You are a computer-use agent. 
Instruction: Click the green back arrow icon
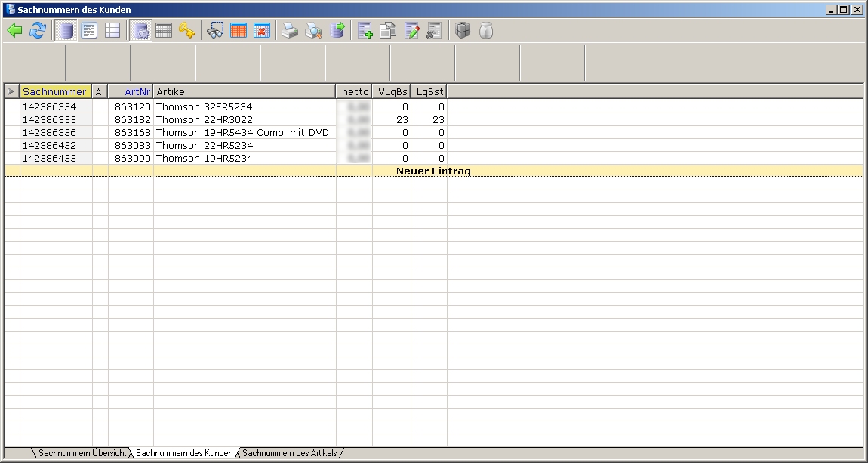(14, 31)
